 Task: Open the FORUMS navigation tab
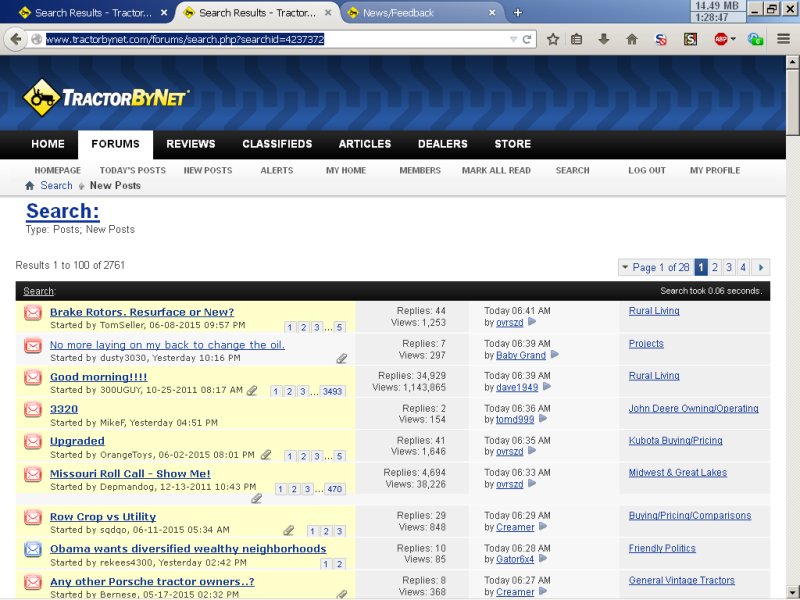pyautogui.click(x=115, y=144)
